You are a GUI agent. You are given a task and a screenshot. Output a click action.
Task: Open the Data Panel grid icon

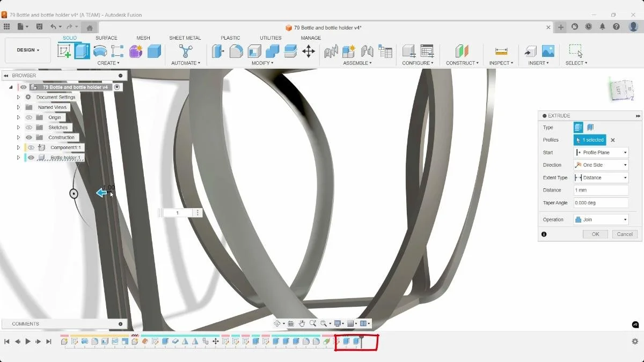6,27
